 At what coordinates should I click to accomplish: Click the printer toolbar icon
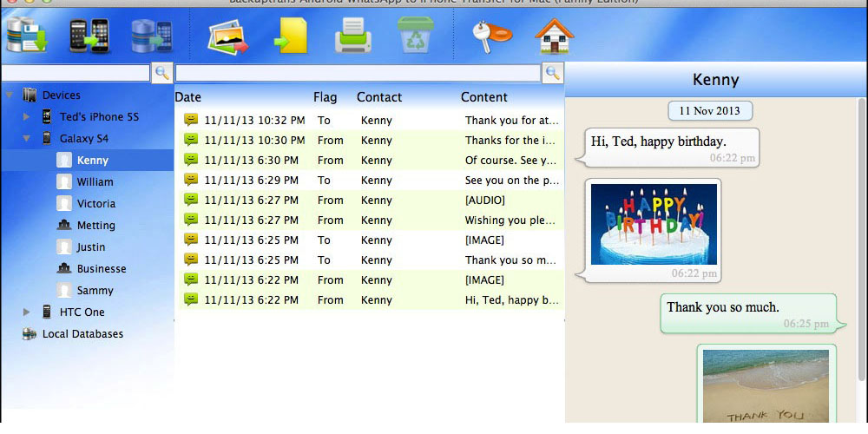[354, 35]
